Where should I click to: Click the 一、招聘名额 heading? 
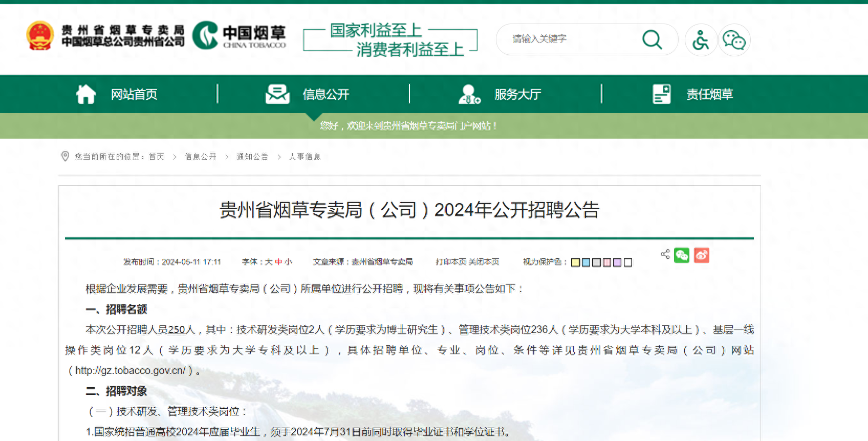(x=116, y=309)
